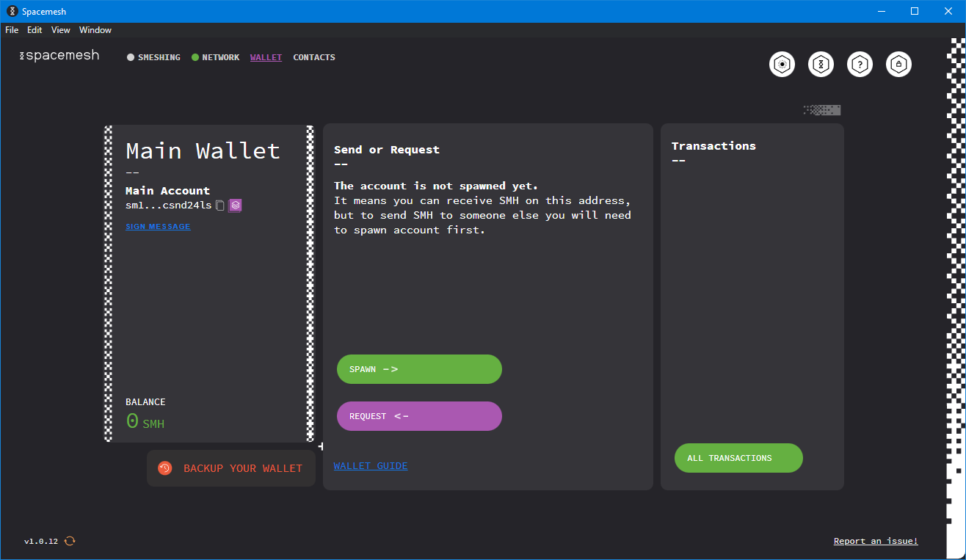The image size is (966, 560).
Task: Open the Network tab
Action: 215,57
